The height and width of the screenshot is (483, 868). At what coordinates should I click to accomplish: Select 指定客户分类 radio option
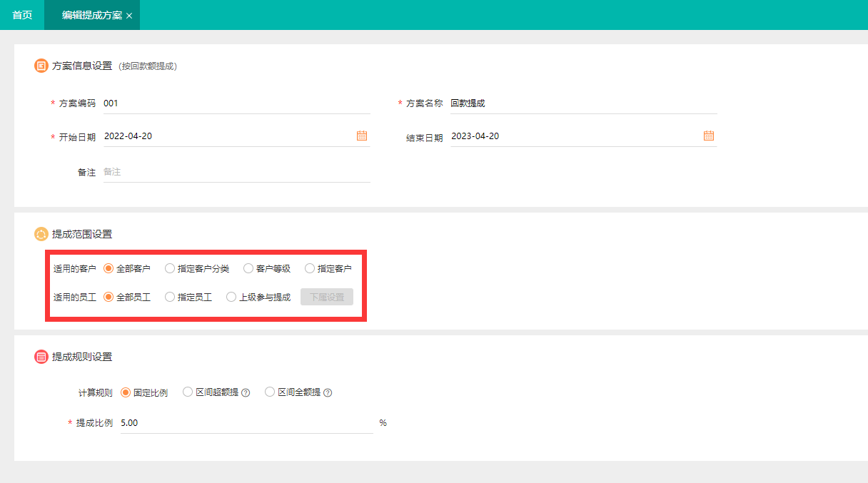point(170,269)
